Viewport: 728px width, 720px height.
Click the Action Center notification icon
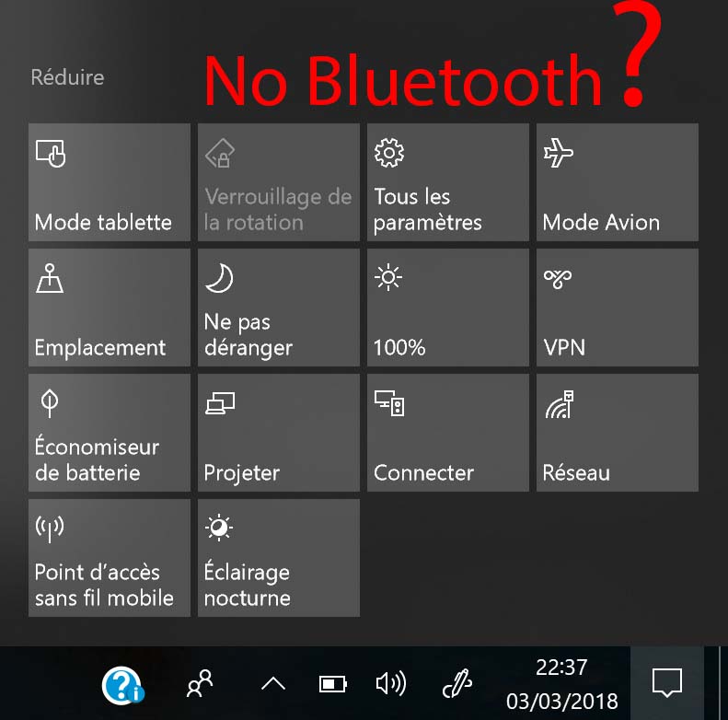click(x=667, y=683)
